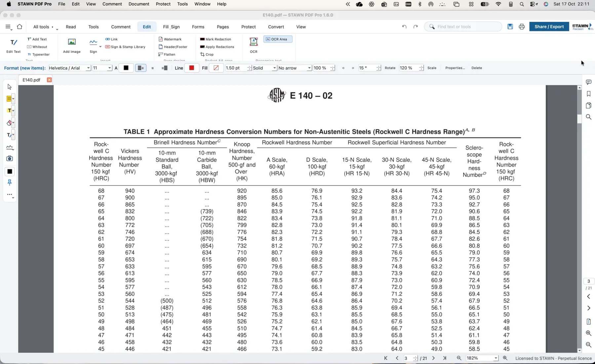The height and width of the screenshot is (364, 595).
Task: Click the snapshot camera tool
Action: 10,159
